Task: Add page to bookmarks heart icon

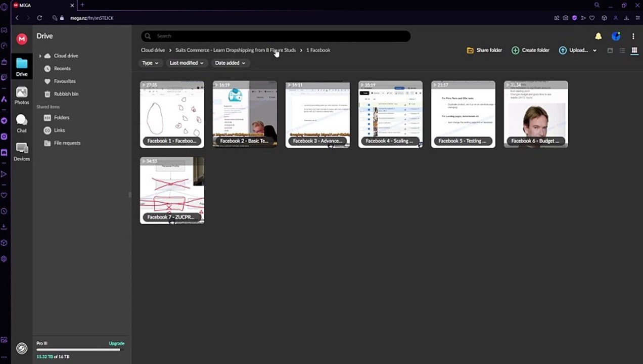Action: tap(592, 18)
